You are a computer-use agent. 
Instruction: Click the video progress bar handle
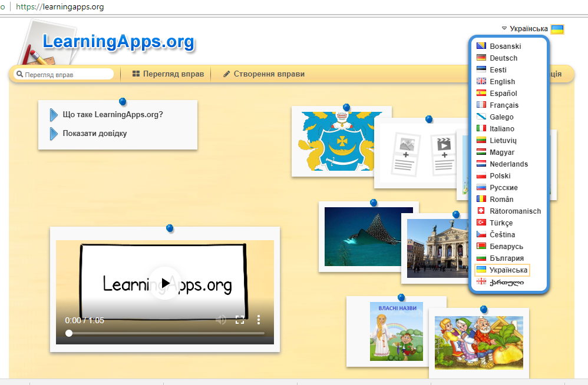pyautogui.click(x=69, y=333)
